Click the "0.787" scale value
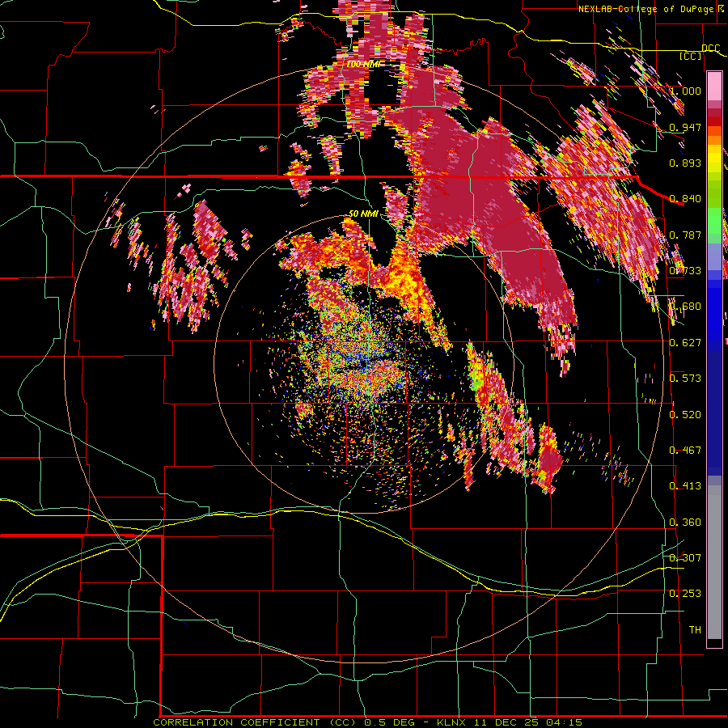728x728 pixels. coord(685,235)
